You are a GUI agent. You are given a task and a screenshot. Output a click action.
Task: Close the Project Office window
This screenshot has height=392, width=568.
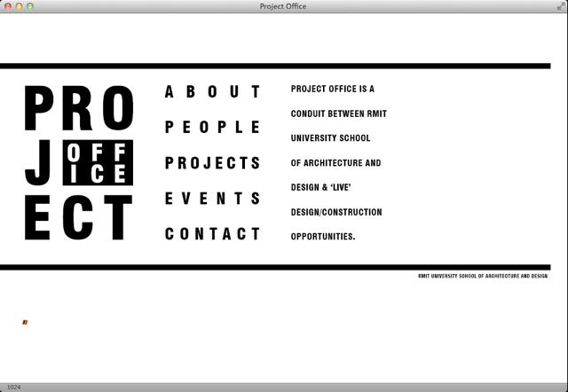pyautogui.click(x=8, y=6)
